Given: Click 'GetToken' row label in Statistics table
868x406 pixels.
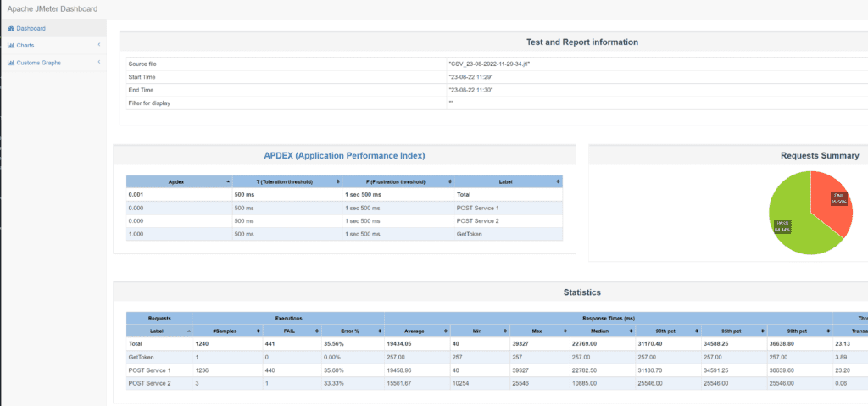Looking at the screenshot, I should point(140,357).
